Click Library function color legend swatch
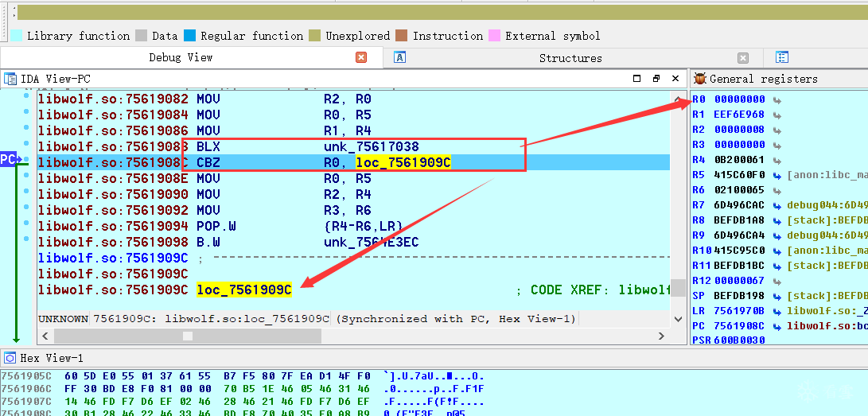The image size is (868, 416). [x=17, y=36]
